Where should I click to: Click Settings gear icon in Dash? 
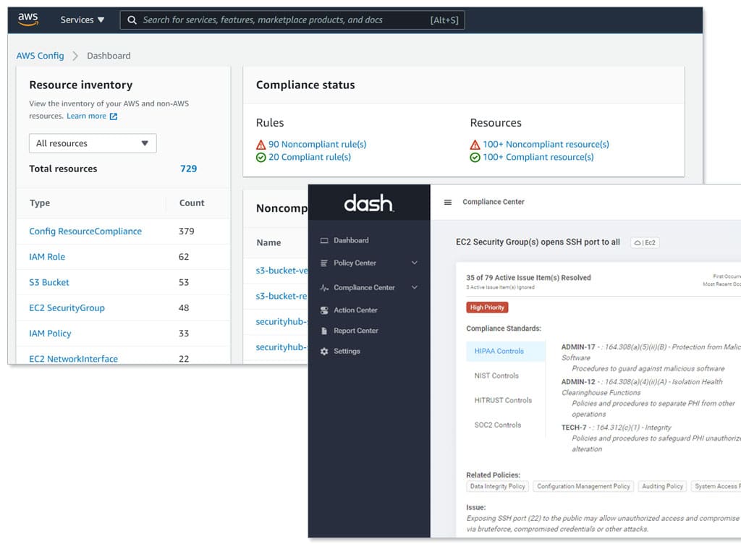pyautogui.click(x=324, y=352)
